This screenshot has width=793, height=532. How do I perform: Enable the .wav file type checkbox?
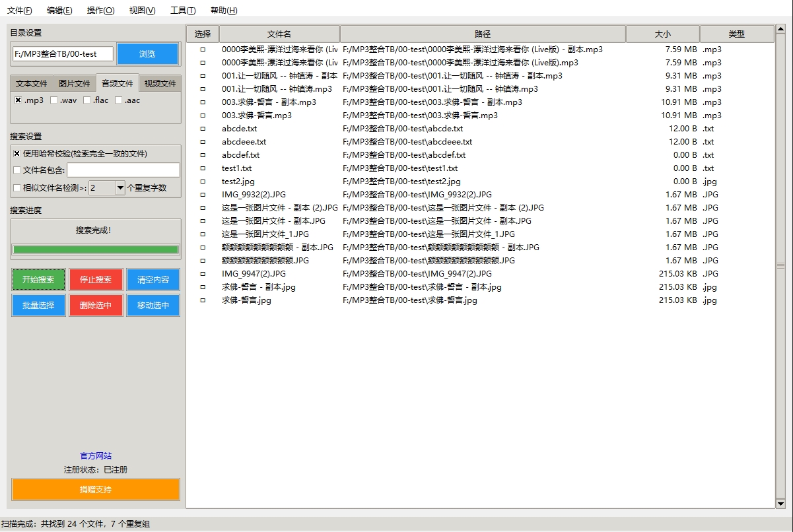[53, 100]
